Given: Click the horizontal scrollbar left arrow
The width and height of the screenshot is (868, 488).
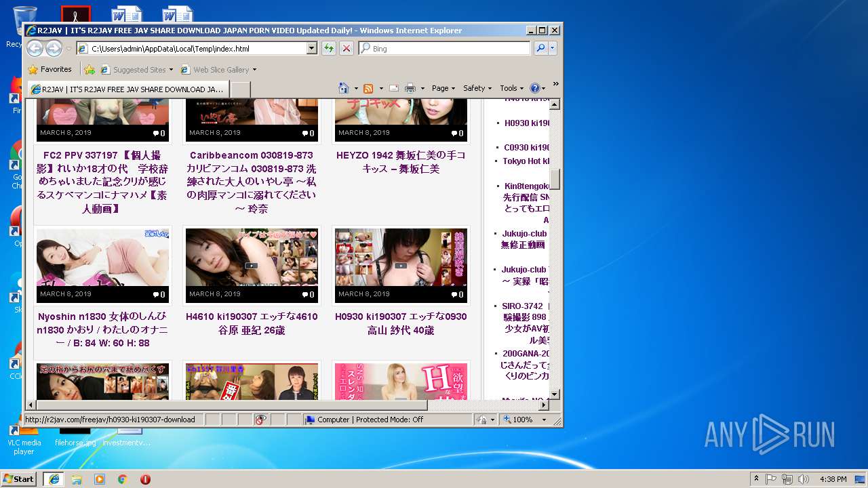Looking at the screenshot, I should (x=31, y=405).
